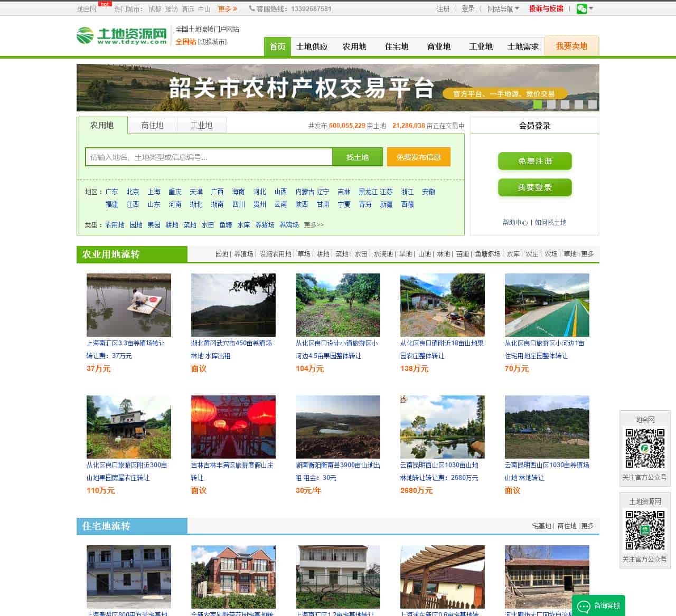This screenshot has height=616, width=676.
Task: Open 土地需求 in the main navigation
Action: pos(523,46)
